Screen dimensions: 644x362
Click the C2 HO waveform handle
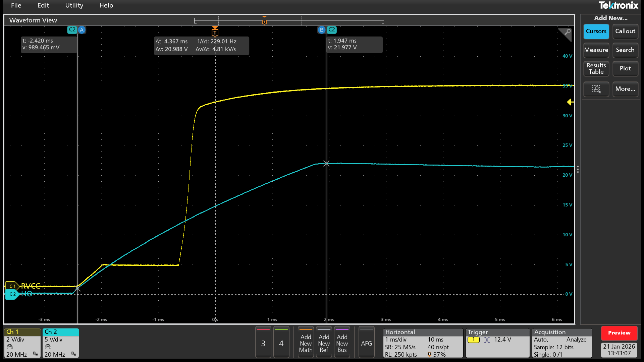point(12,294)
